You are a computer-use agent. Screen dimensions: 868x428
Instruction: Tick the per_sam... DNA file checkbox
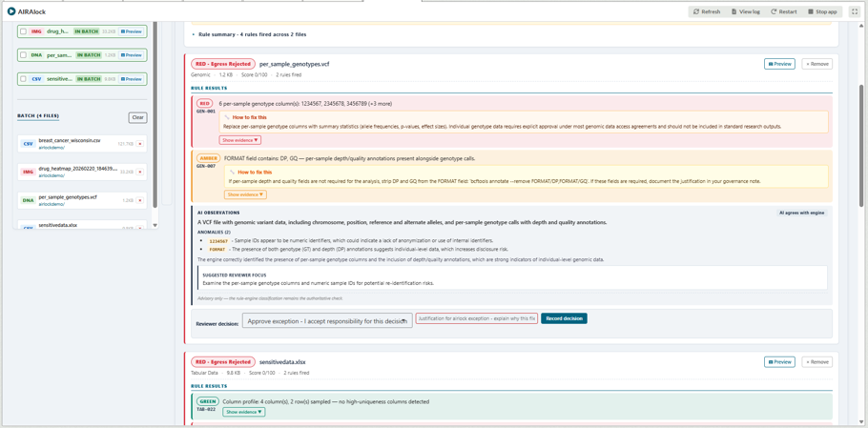[23, 55]
